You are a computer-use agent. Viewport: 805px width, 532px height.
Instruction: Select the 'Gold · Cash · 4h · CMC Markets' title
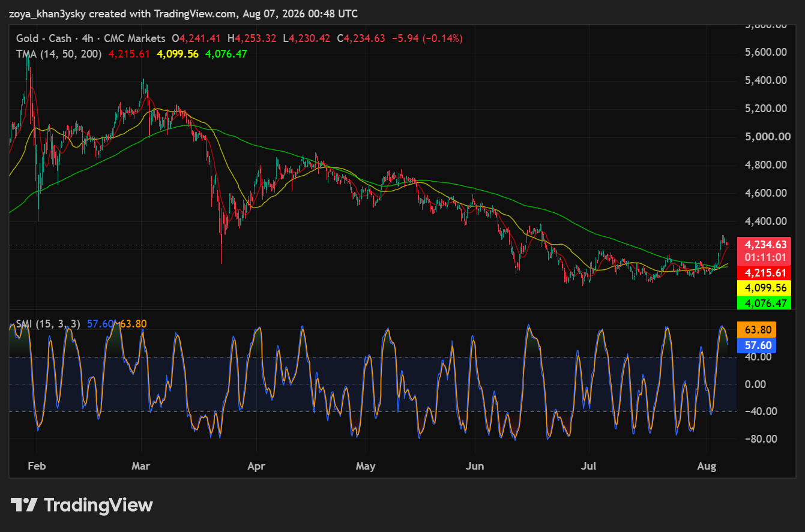point(91,38)
